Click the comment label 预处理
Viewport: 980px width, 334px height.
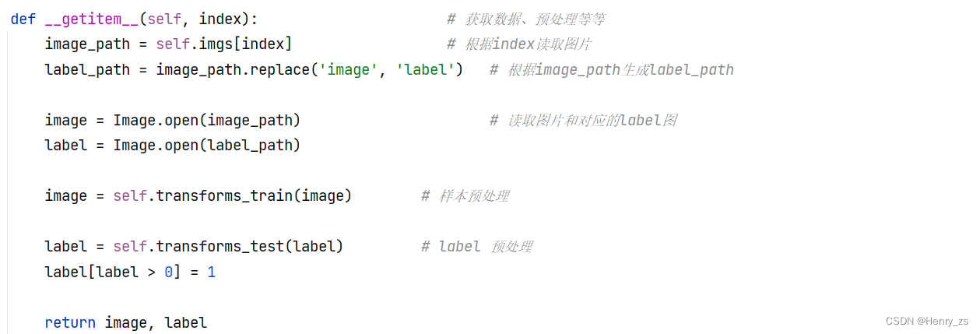coord(476,247)
